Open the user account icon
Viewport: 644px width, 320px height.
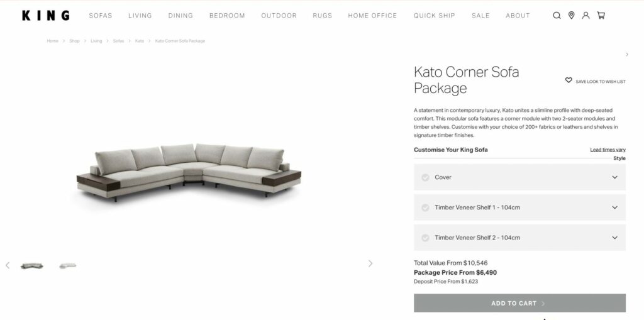pyautogui.click(x=586, y=16)
